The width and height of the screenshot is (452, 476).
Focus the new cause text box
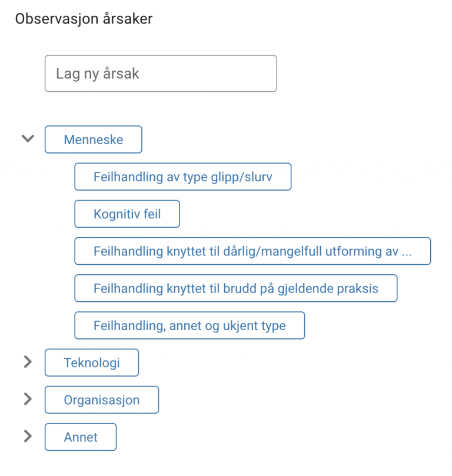161,74
